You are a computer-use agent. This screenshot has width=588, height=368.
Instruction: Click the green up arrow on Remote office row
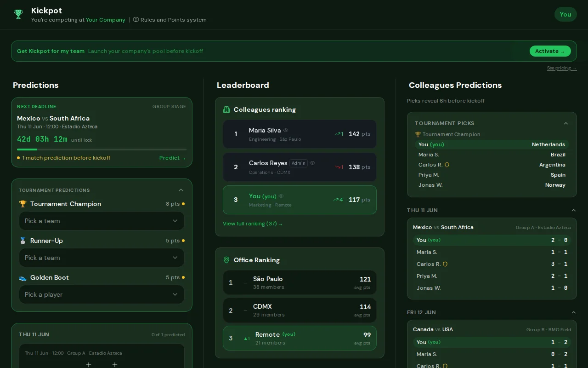coord(247,339)
